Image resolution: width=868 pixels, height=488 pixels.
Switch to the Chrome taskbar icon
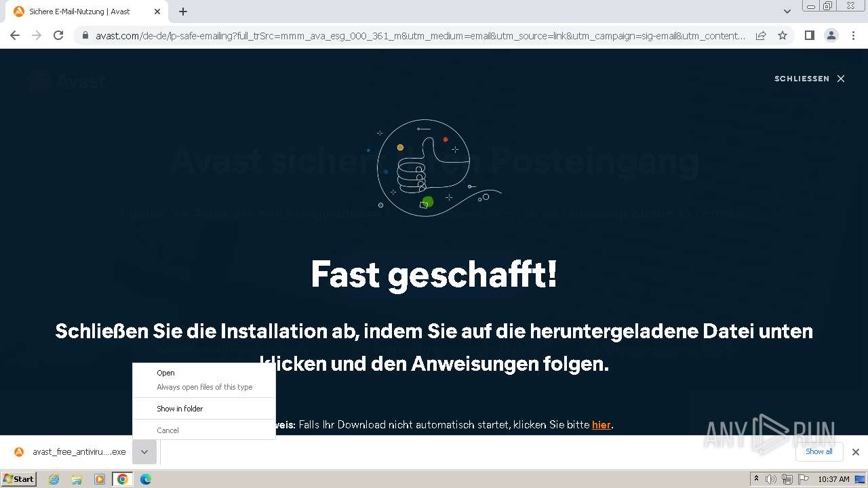point(123,479)
